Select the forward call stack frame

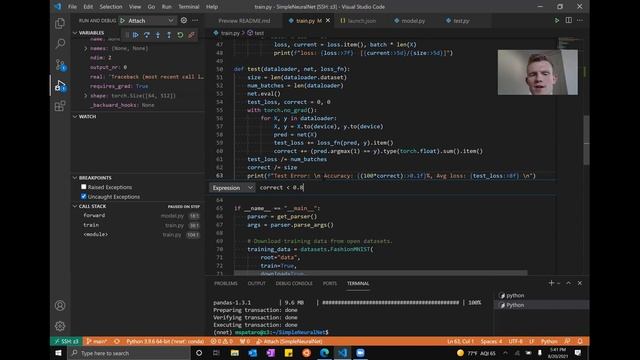pos(138,216)
